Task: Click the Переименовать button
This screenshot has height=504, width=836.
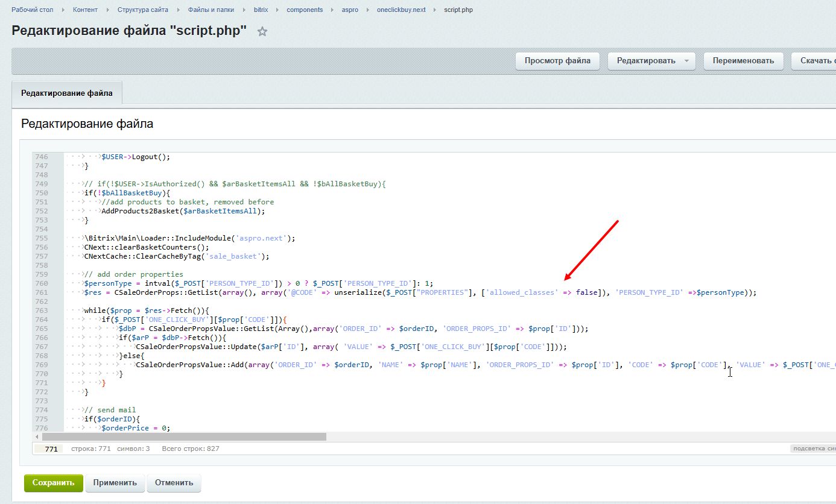Action: 743,61
